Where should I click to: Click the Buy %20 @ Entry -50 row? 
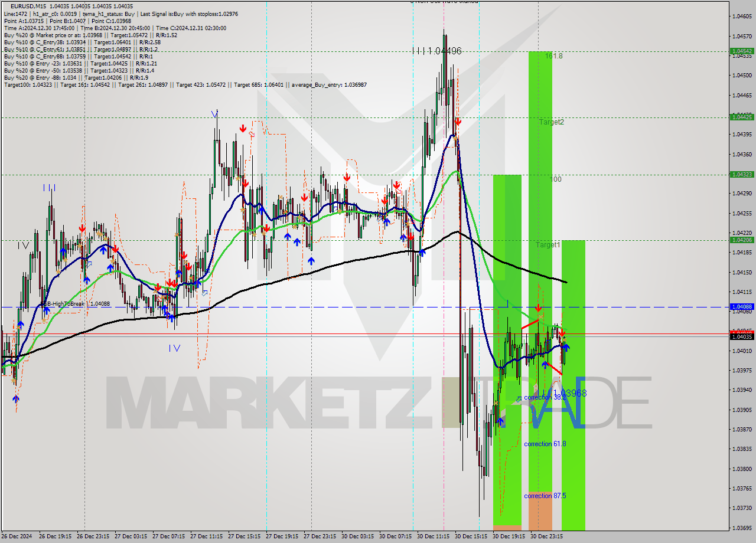[x=79, y=70]
